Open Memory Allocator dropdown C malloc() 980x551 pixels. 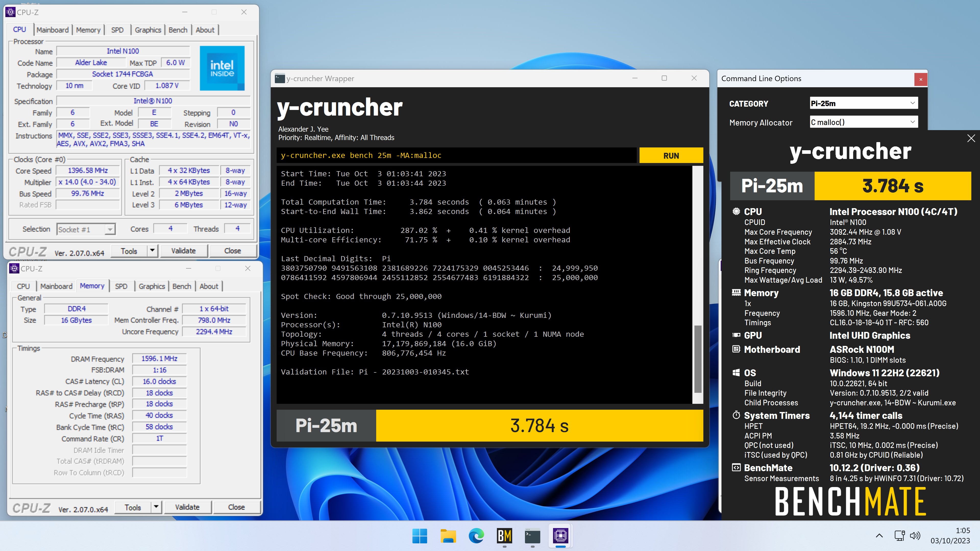[864, 122]
